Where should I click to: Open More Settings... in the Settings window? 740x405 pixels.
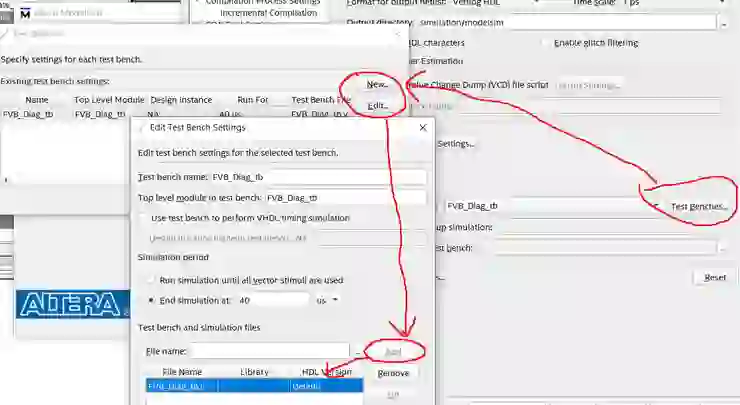[454, 143]
